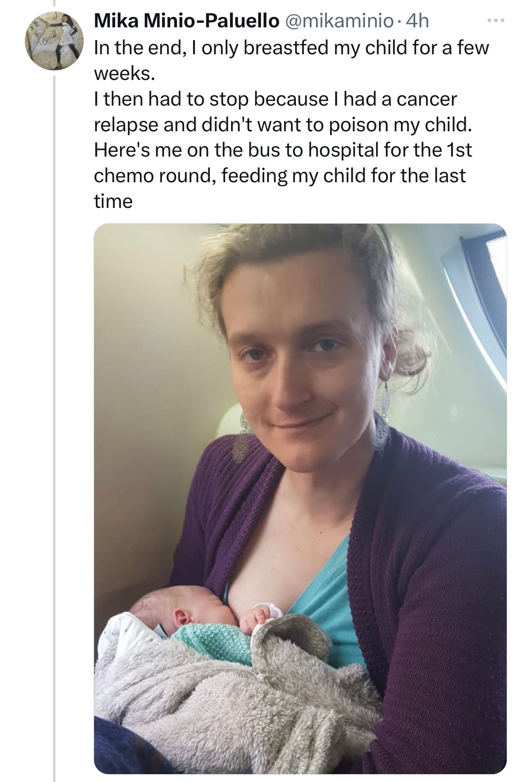This screenshot has height=782, width=532.
Task: Open the tweet via the 4h timestamp
Action: coord(417,21)
